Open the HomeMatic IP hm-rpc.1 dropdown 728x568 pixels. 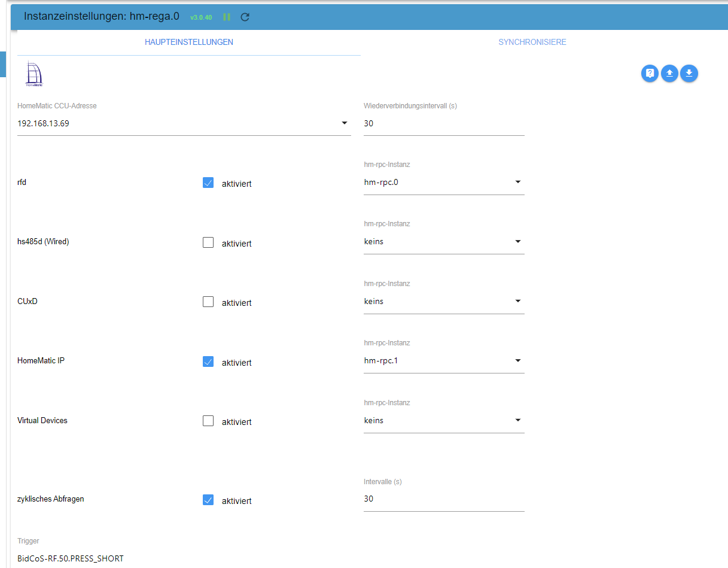pyautogui.click(x=444, y=361)
